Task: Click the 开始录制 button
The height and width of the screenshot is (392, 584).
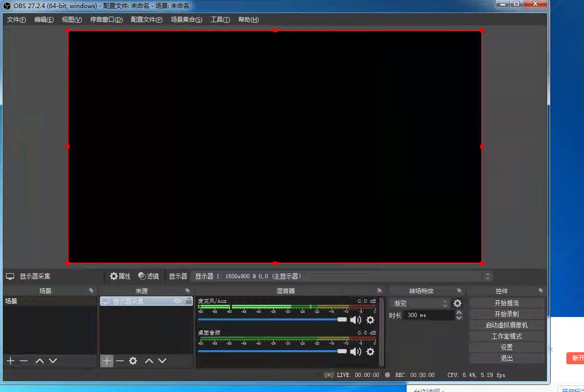Action: tap(506, 314)
